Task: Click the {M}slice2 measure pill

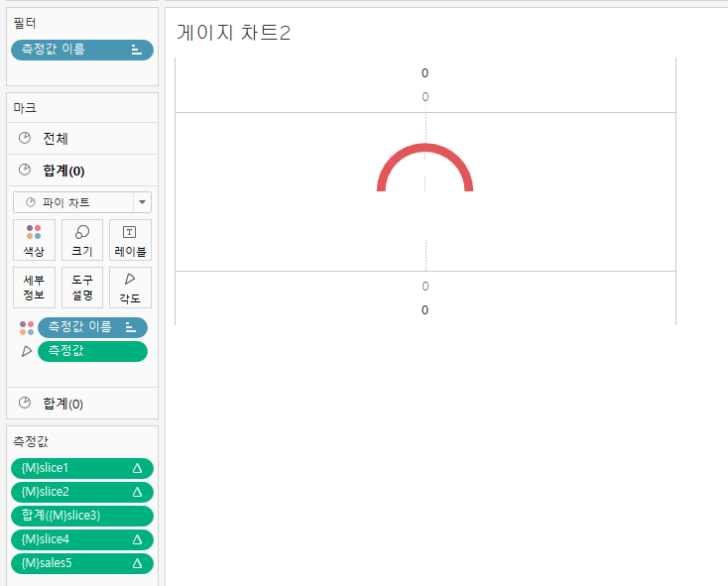Action: [82, 492]
